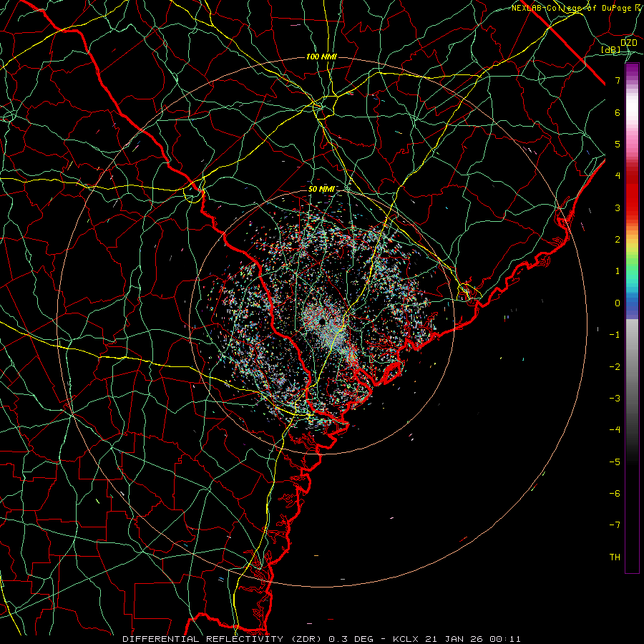Screen dimensions: 644x644
Task: Click the -3 dB tick label on the scale
Action: 615,399
